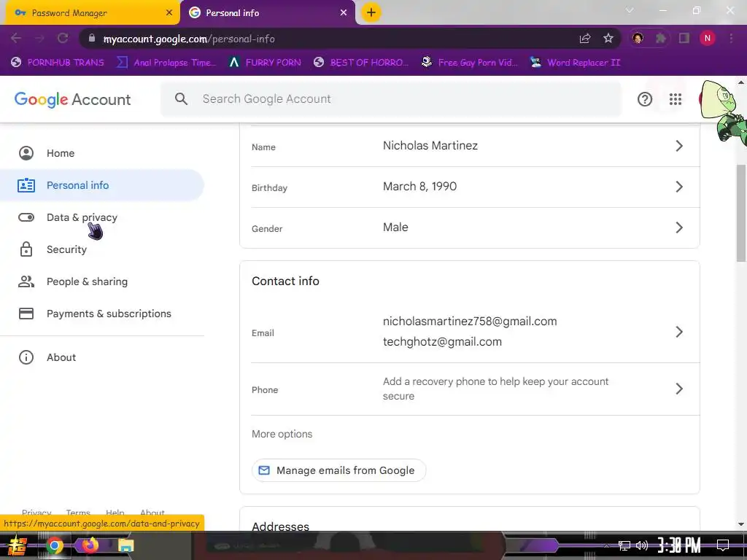Click the Security lock icon
The width and height of the screenshot is (747, 560).
tap(26, 249)
